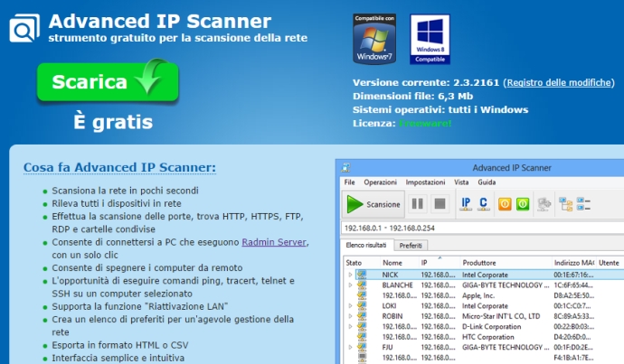Screen dimensions: 624x364
Task: Follow the Radmin Server link
Action: pyautogui.click(x=274, y=242)
